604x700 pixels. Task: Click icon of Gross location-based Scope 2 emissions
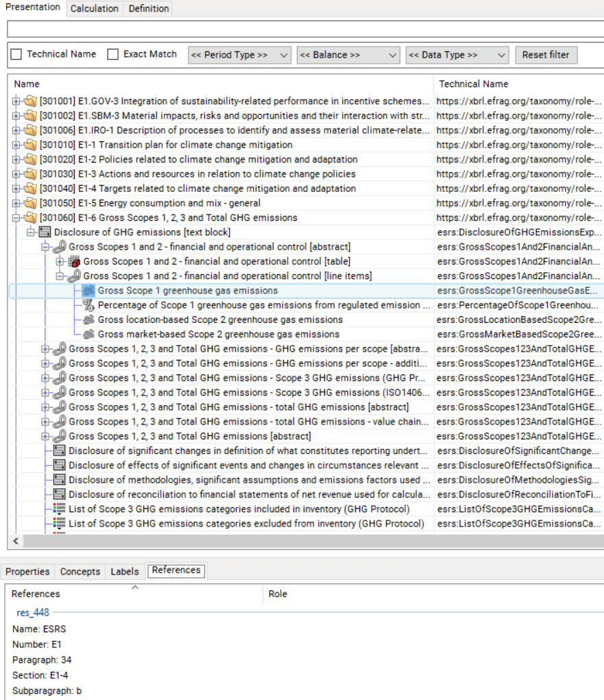pyautogui.click(x=88, y=319)
